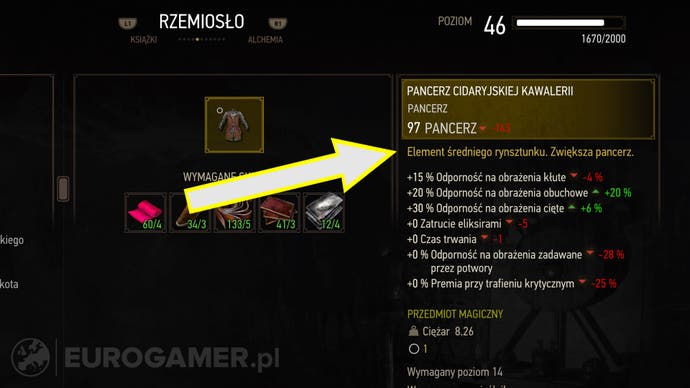Click the 97 Pancerz armor stat
The width and height of the screenshot is (690, 388).
pos(442,128)
